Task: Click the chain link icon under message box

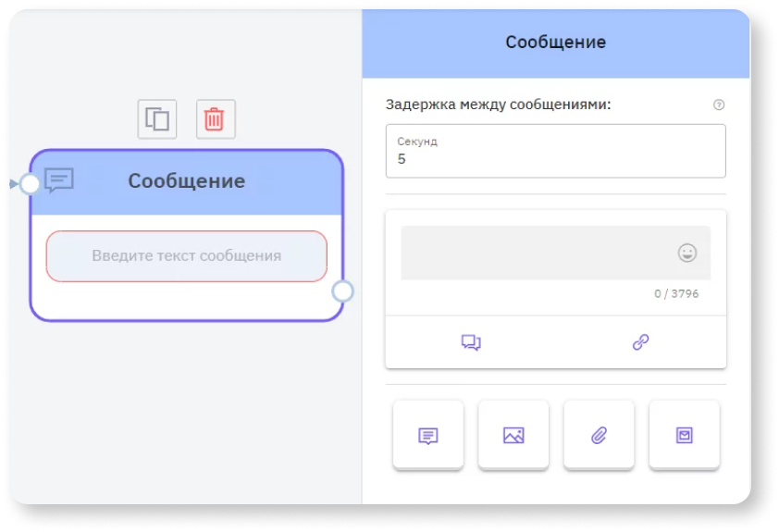Action: click(x=640, y=342)
